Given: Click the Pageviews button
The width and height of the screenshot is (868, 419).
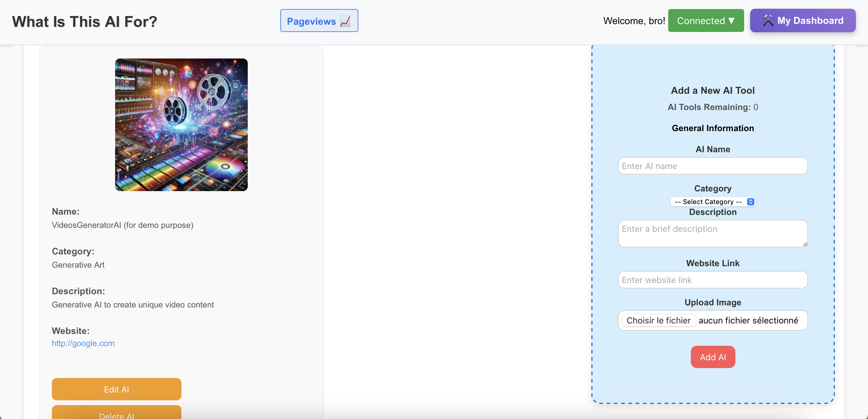Looking at the screenshot, I should pos(319,20).
